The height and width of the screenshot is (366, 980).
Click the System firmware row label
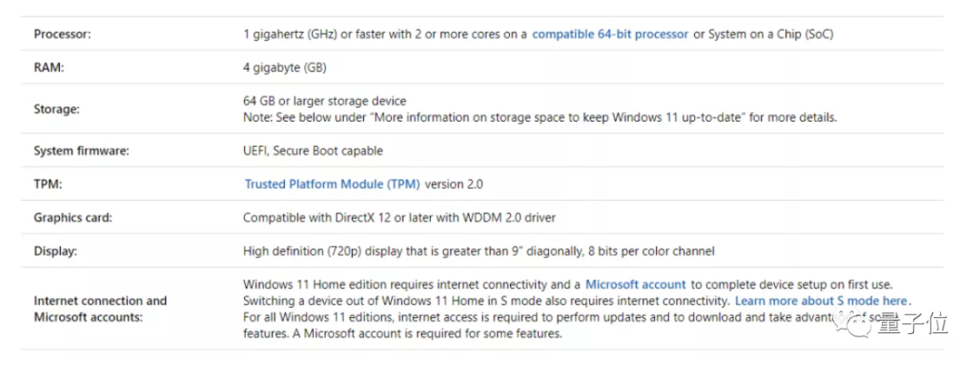click(x=82, y=151)
